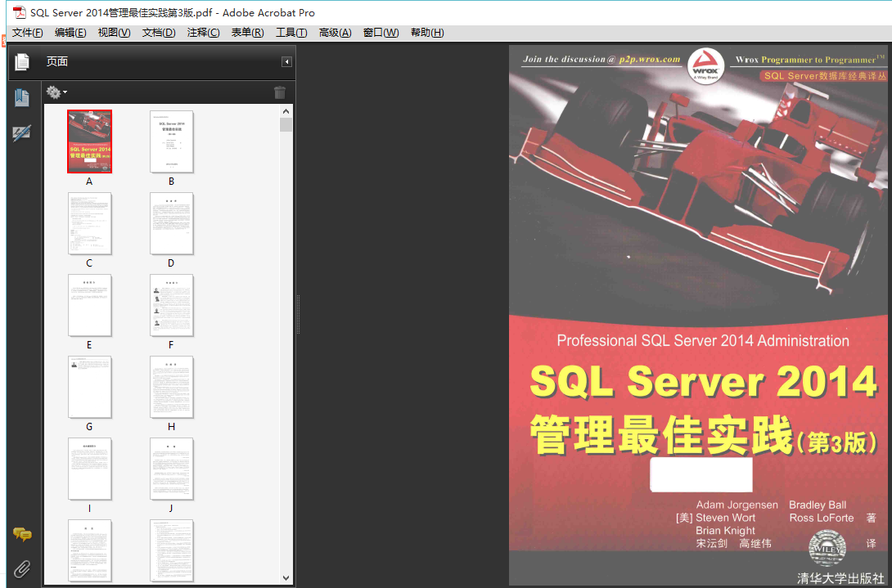Select page thumbnail H
Viewport: 892px width, 588px height.
pyautogui.click(x=171, y=387)
